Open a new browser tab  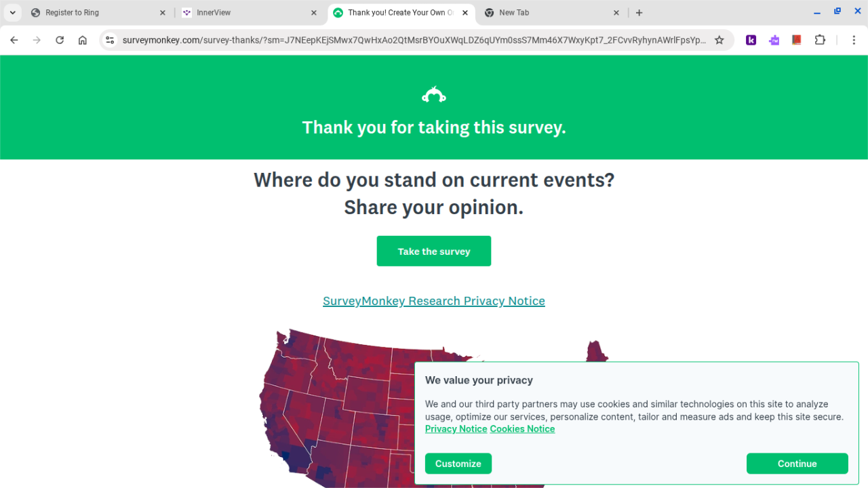pos(639,12)
